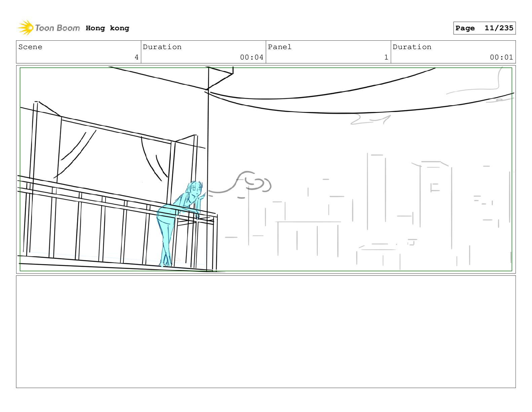Click the 'Page 11/235' page indicator
The width and height of the screenshot is (532, 412).
(484, 28)
